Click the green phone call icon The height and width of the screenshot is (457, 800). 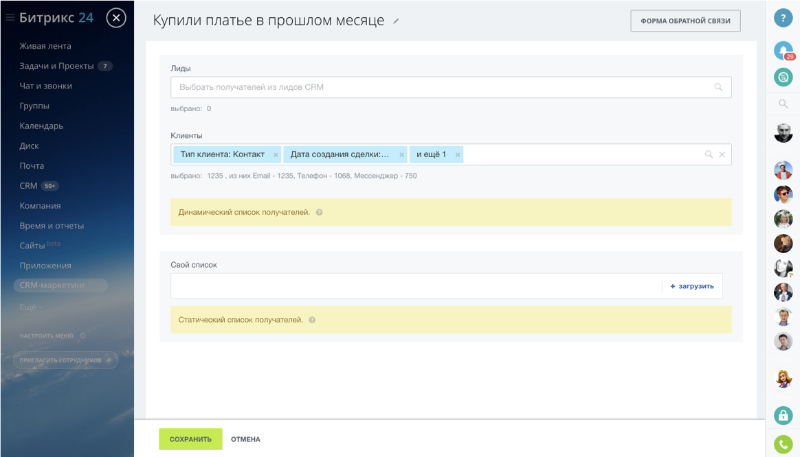[783, 443]
